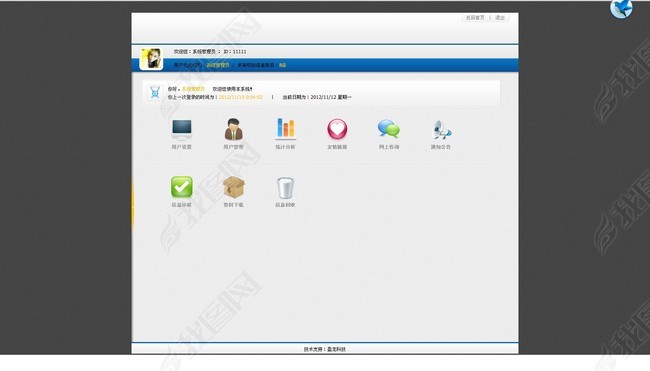Click the unreviewed message count in blue bar
650x371 pixels.
(x=282, y=65)
